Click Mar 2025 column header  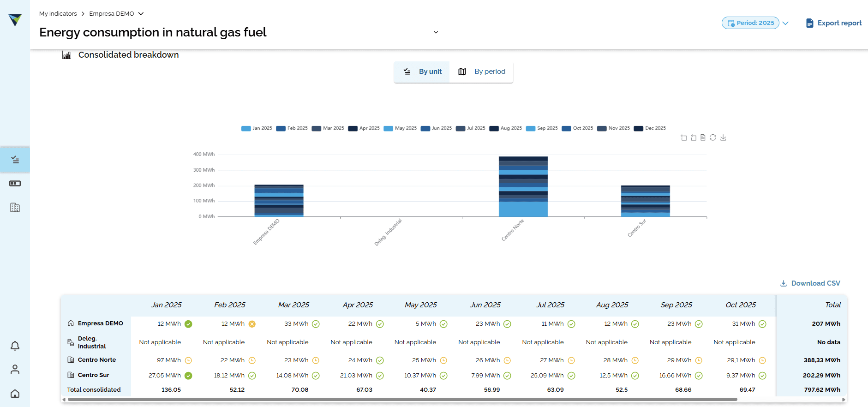tap(293, 305)
